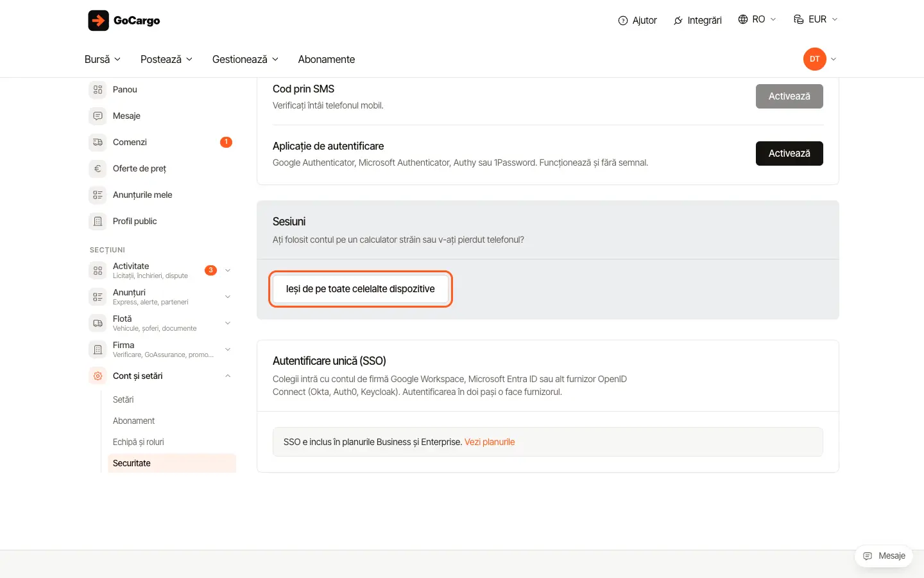The image size is (924, 578).
Task: Click the Profil public building icon
Action: click(x=98, y=222)
